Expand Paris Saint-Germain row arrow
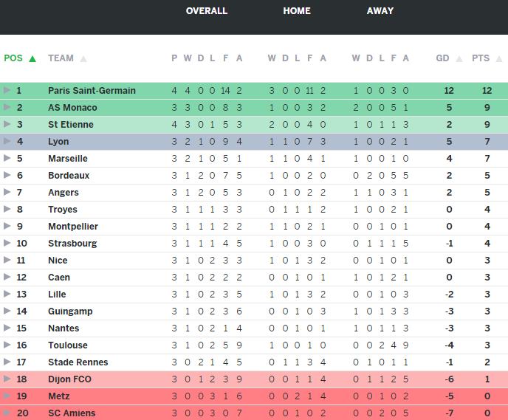The height and width of the screenshot is (420, 508). tap(7, 91)
